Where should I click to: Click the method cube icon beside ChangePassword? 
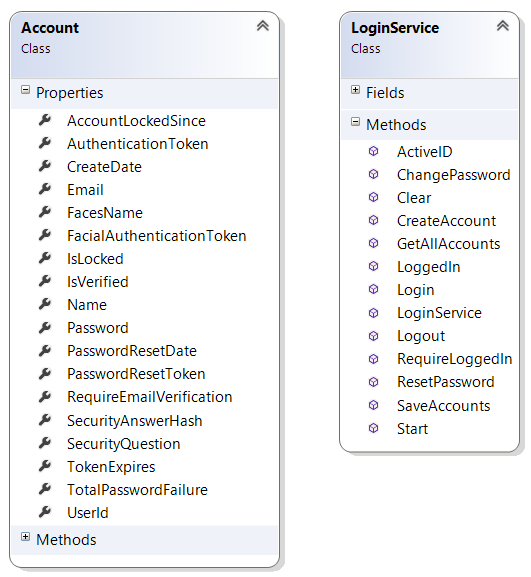[x=374, y=174]
